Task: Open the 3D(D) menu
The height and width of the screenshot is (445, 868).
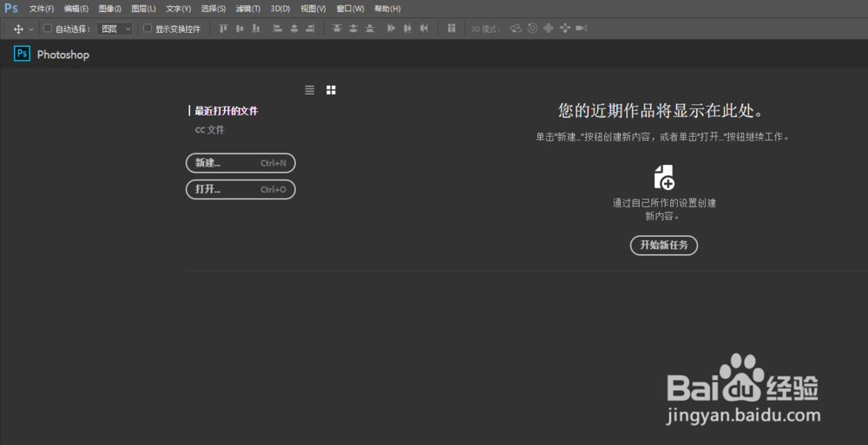Action: click(x=280, y=9)
